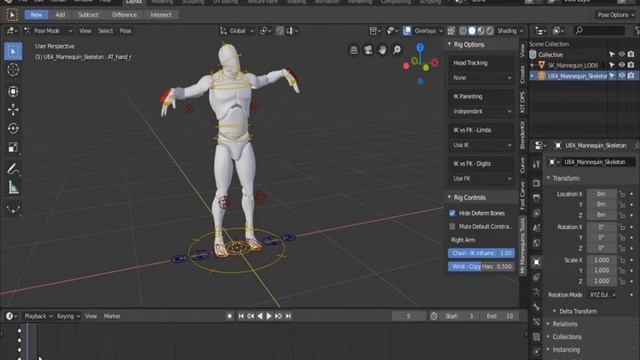
Task: Toggle the use preview range clock
Action: (433, 316)
